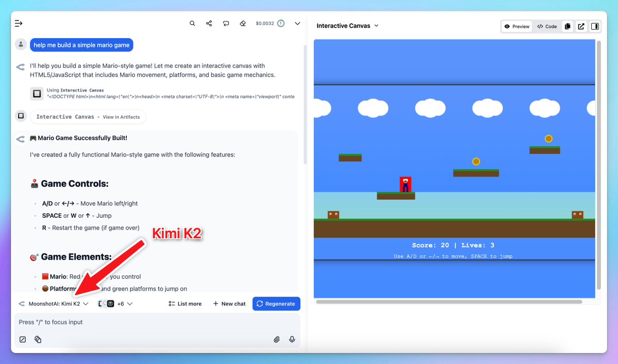Expand the +6 plugins dropdown

click(x=115, y=304)
